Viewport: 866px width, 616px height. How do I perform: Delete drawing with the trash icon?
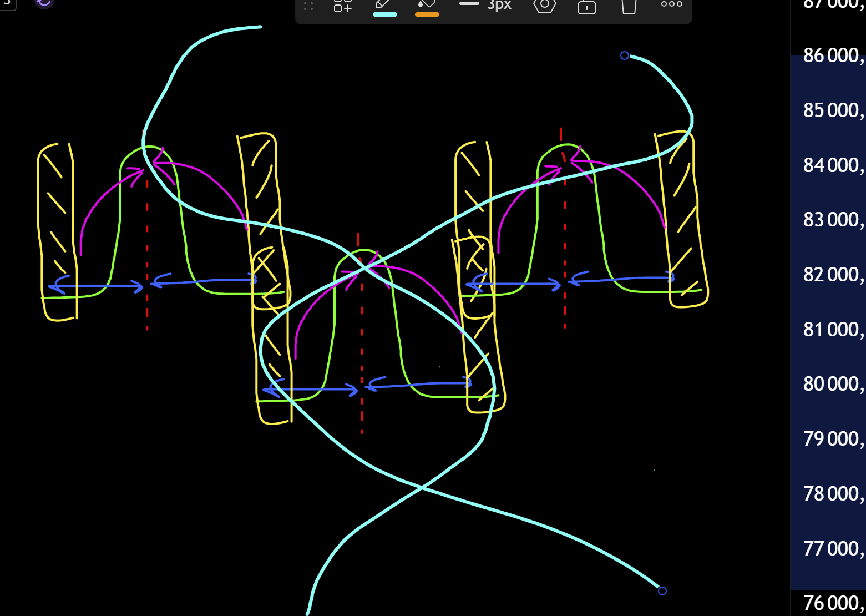click(x=629, y=6)
